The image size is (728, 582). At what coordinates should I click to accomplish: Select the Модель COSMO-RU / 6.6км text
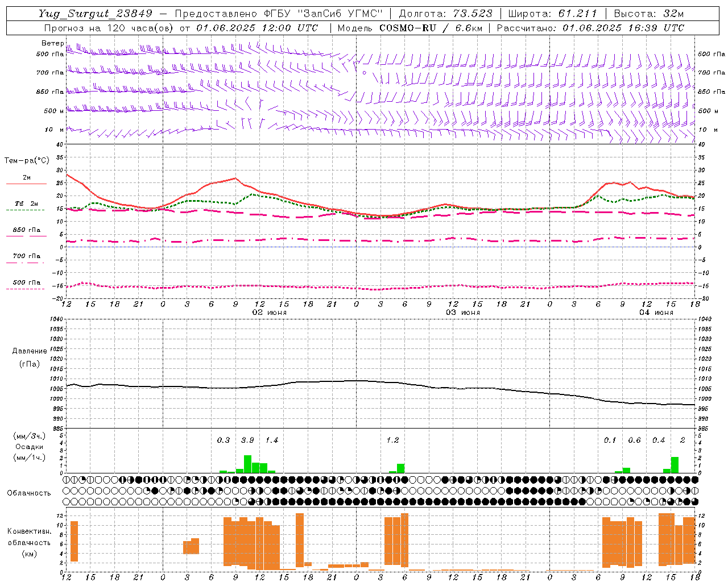(410, 28)
